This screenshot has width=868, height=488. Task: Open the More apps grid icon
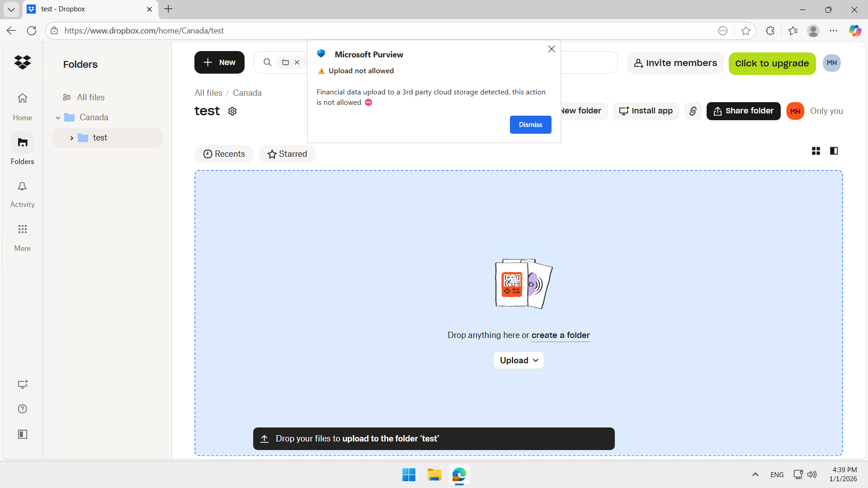pyautogui.click(x=22, y=230)
